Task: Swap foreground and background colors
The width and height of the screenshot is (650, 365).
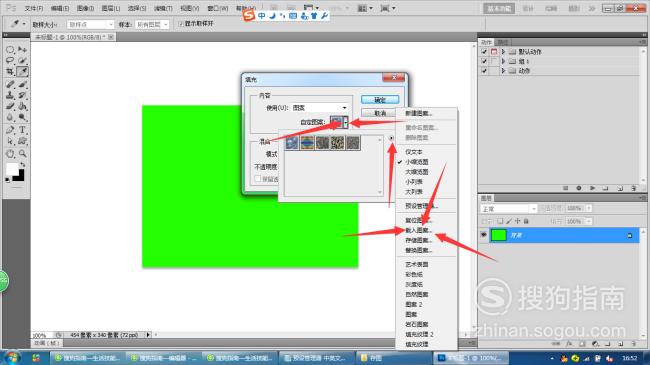Action: (x=23, y=165)
